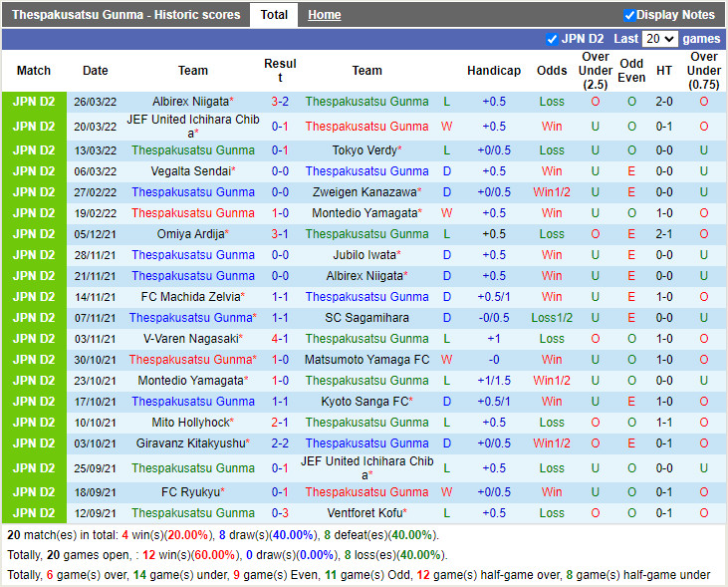This screenshot has width=728, height=587.
Task: Click the date 25/09/21
Action: (x=96, y=468)
